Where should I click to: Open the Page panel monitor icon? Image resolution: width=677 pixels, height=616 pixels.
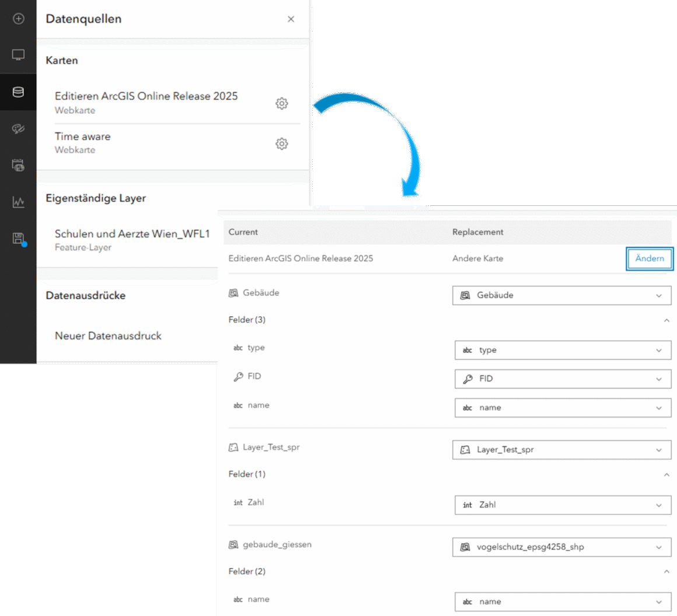[x=18, y=55]
